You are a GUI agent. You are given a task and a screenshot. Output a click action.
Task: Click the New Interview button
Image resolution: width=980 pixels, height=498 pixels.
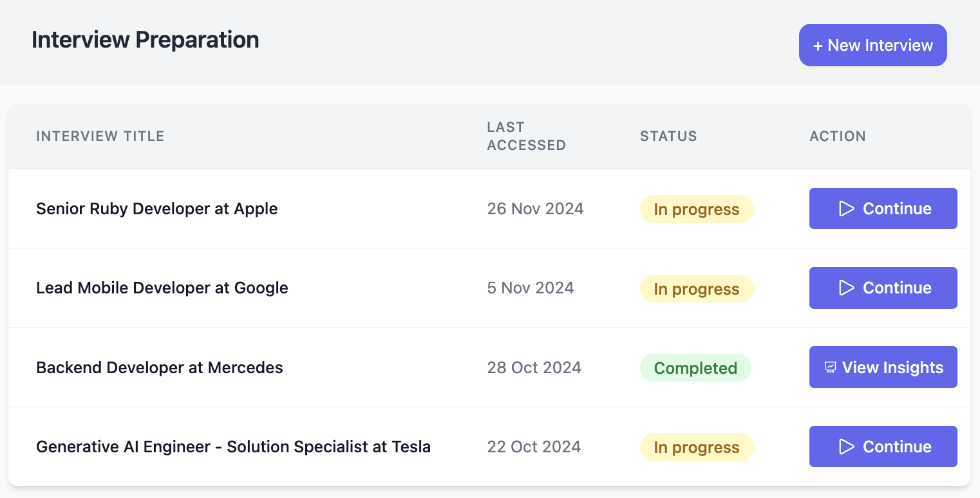pos(873,45)
